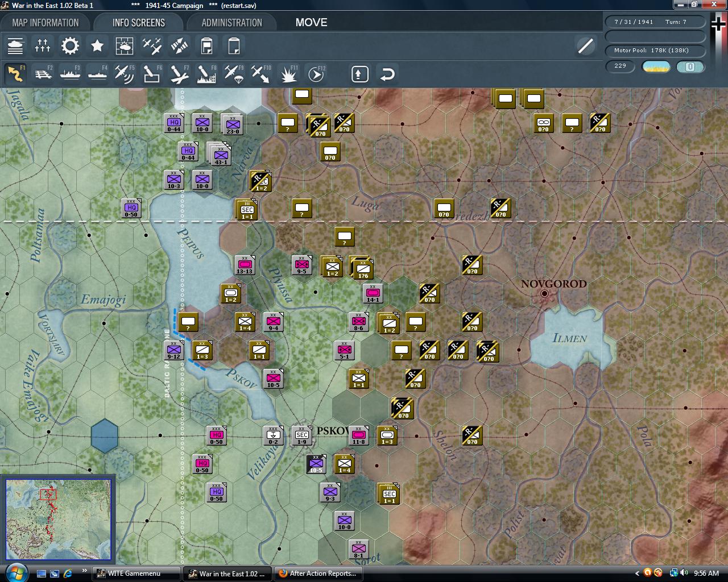Select the 23-0 infantry counter
Screen dimensions: 728x582
click(x=232, y=124)
